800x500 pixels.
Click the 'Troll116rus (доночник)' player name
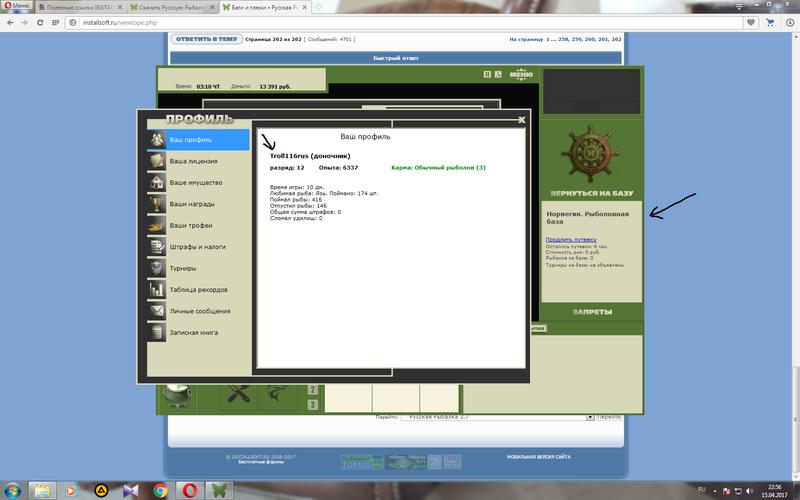click(x=310, y=156)
